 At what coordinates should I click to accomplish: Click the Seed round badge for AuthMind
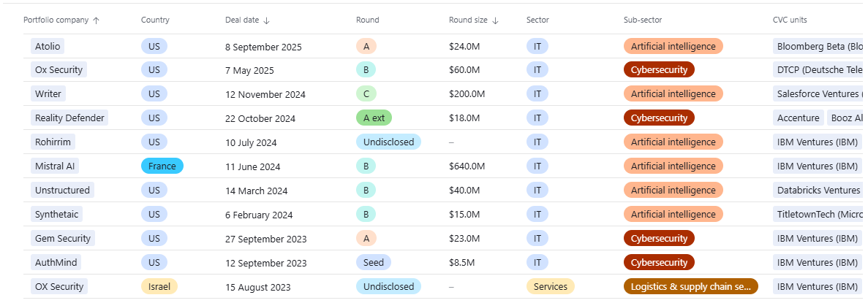[x=373, y=263]
